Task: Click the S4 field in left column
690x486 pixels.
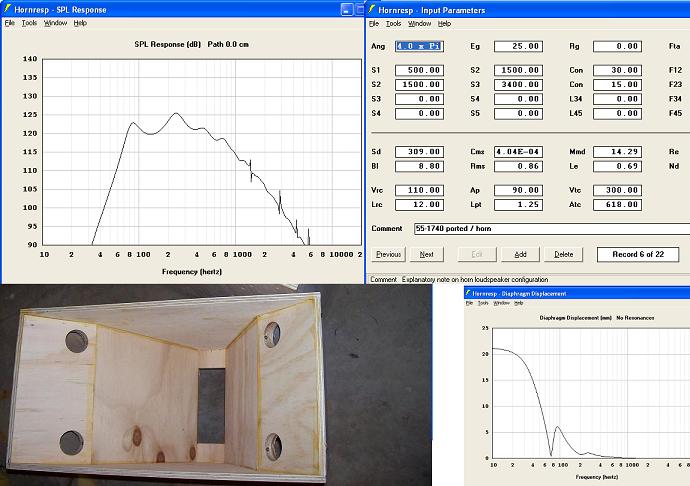Action: 419,114
